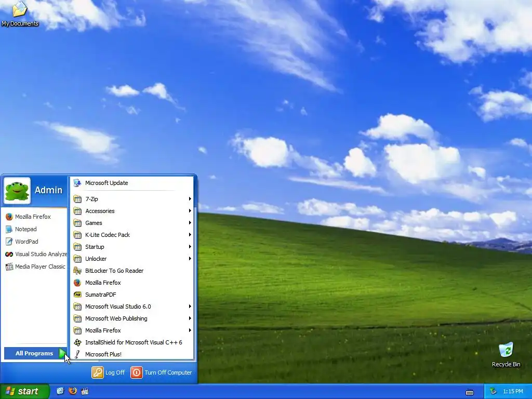Expand the Mozilla Firefox folder submenu arrow

(x=190, y=330)
